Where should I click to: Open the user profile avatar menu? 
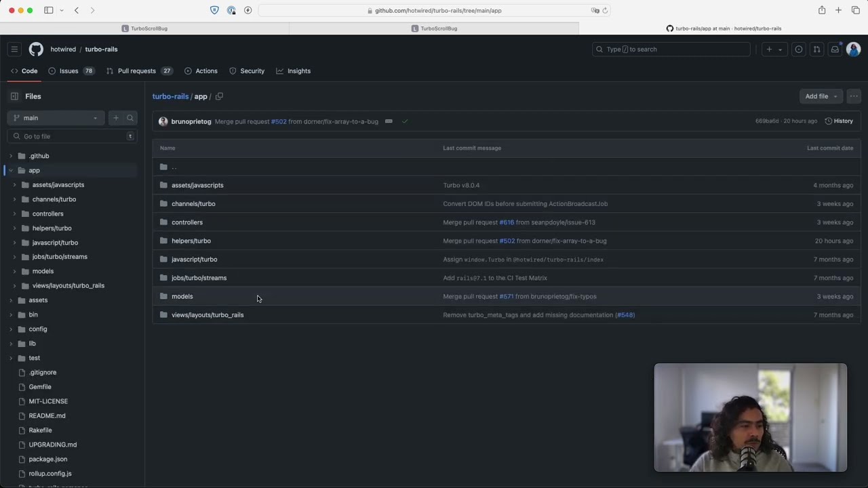click(854, 49)
